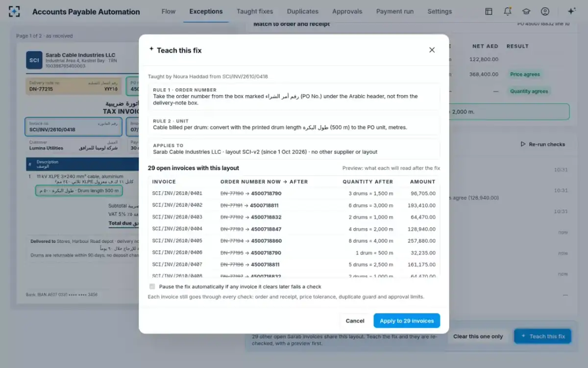Click amount 193,410.00
The width and height of the screenshot is (588, 368).
pos(421,205)
